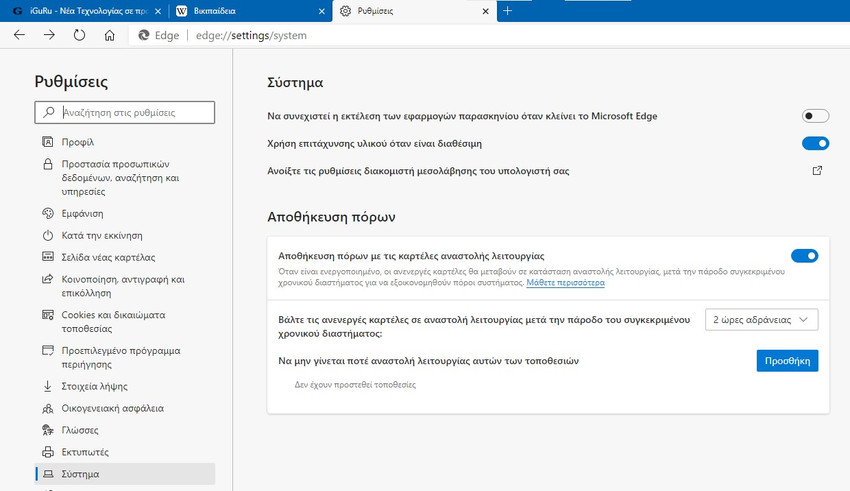
Task: Open the Μάθετε περισσότερα link
Action: click(x=565, y=283)
